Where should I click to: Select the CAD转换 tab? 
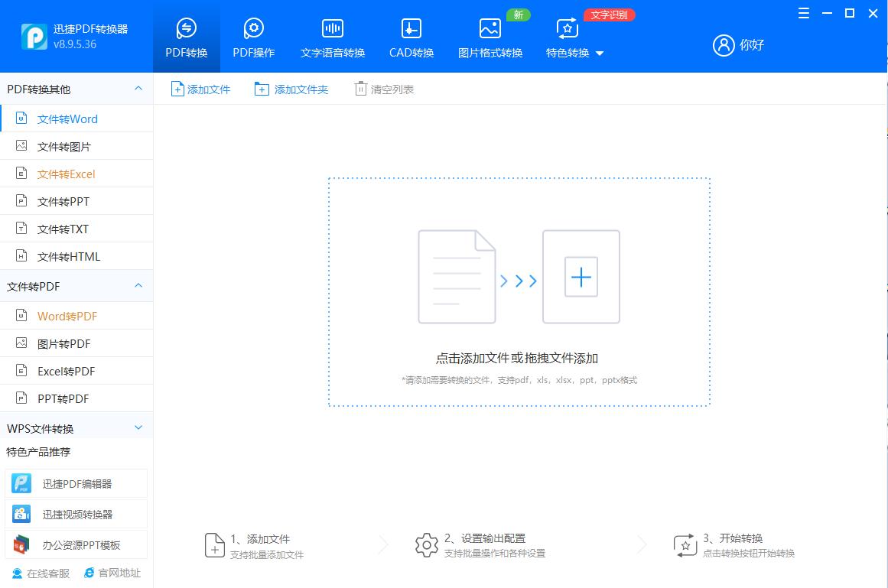411,37
